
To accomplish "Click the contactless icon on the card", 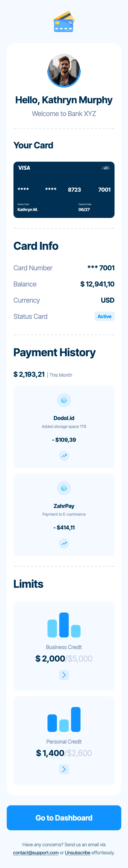I will 106,168.
